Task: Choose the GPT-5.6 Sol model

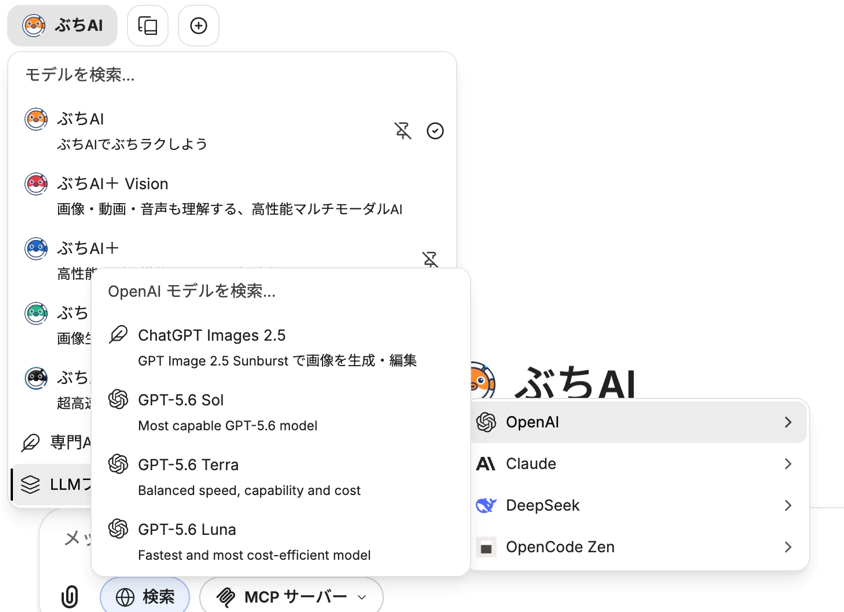Action: pos(280,412)
